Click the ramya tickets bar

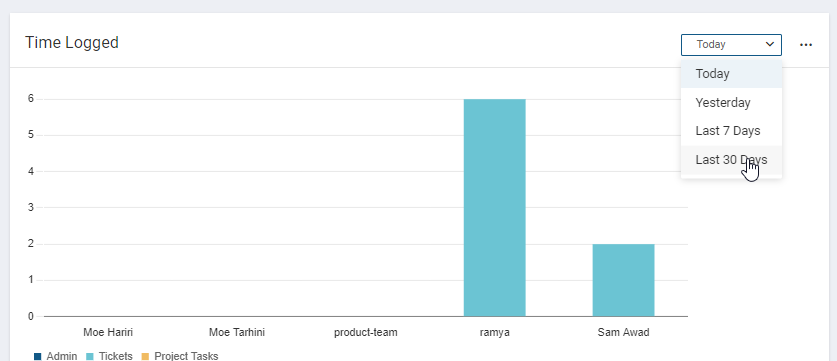(x=494, y=208)
